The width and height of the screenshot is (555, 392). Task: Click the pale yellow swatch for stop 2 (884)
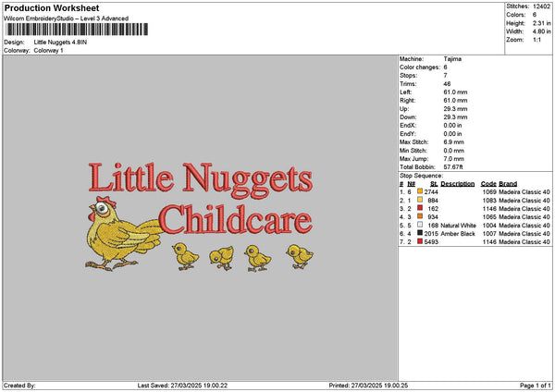pos(420,200)
